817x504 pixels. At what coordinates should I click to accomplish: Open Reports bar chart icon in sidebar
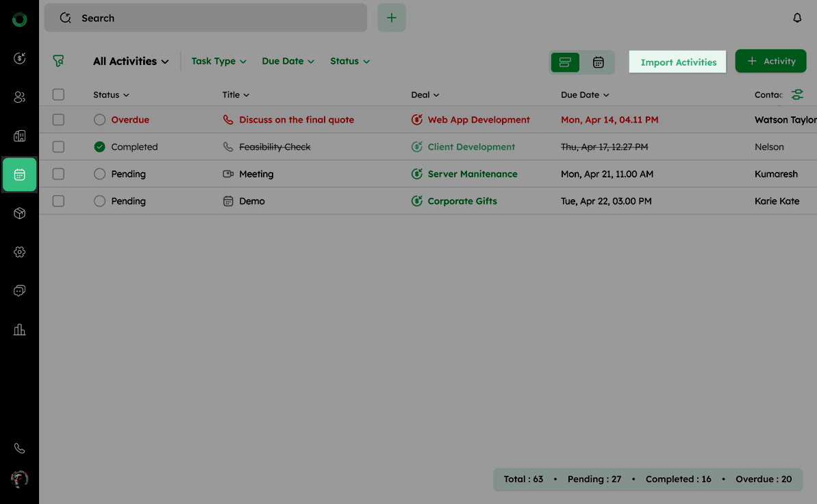[19, 330]
